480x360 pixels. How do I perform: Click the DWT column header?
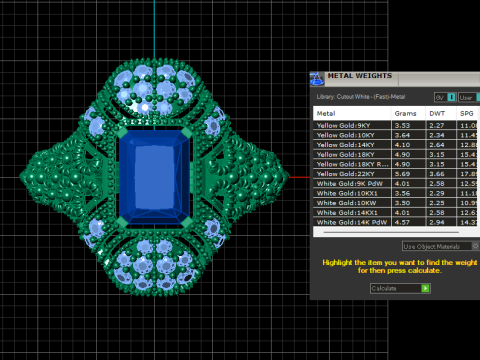click(441, 113)
